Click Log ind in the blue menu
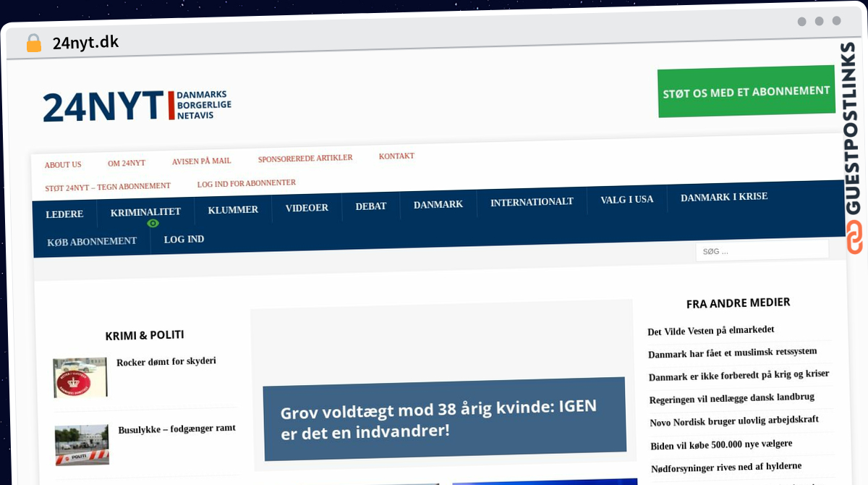Image resolution: width=868 pixels, height=485 pixels. 184,240
